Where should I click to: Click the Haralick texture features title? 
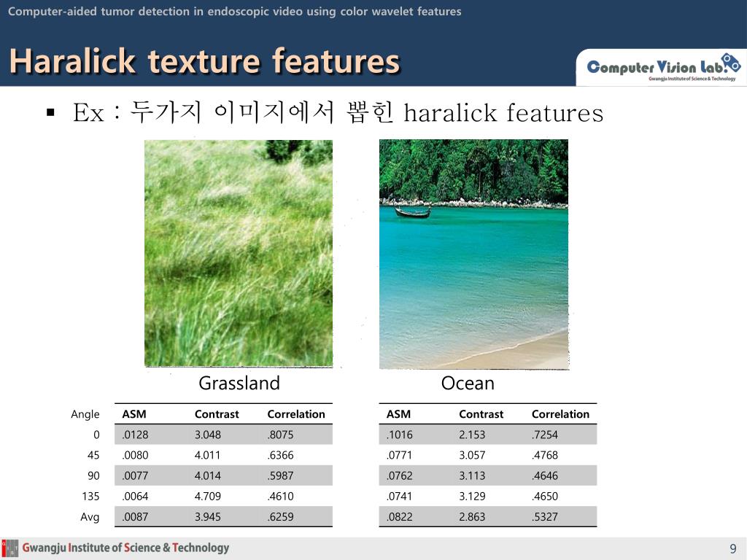tap(204, 62)
